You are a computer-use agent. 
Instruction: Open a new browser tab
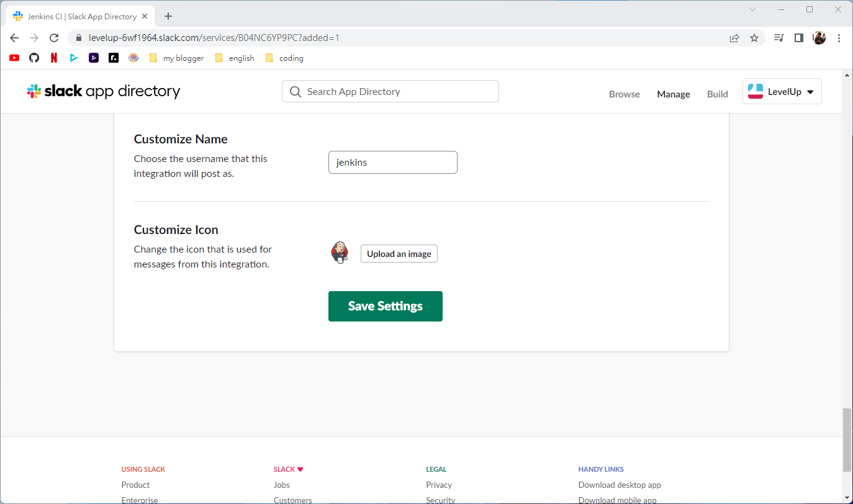(x=168, y=16)
